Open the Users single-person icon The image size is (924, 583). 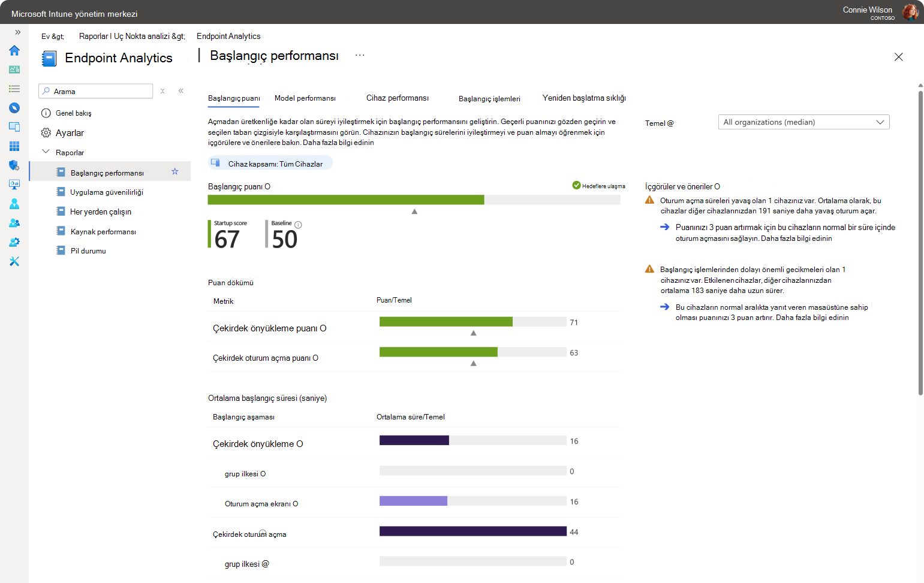(14, 204)
